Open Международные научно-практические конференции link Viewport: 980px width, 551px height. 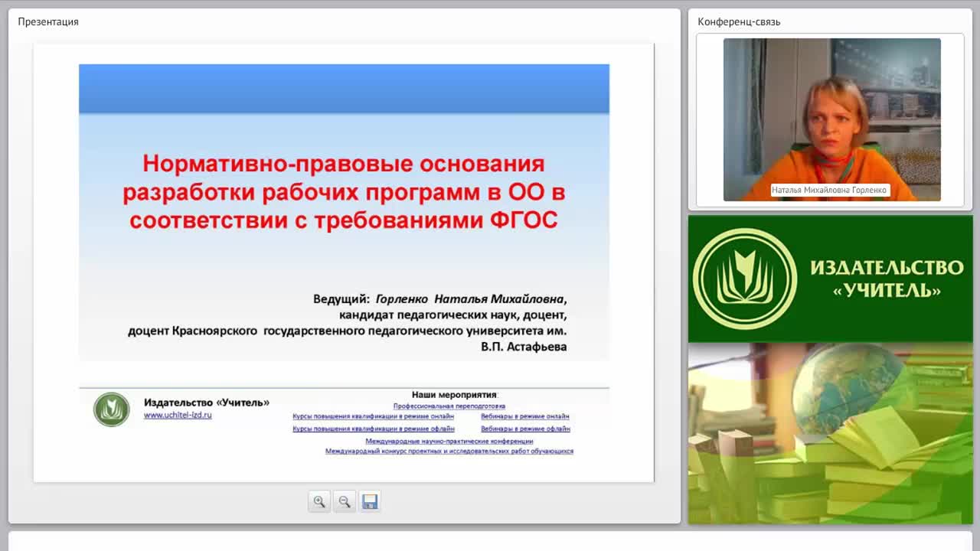449,441
